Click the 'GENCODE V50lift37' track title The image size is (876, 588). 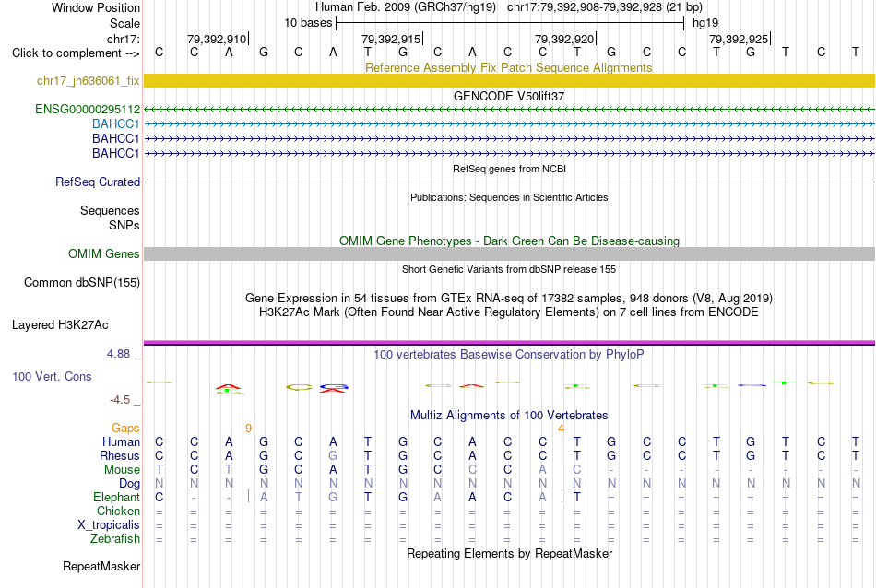(509, 96)
